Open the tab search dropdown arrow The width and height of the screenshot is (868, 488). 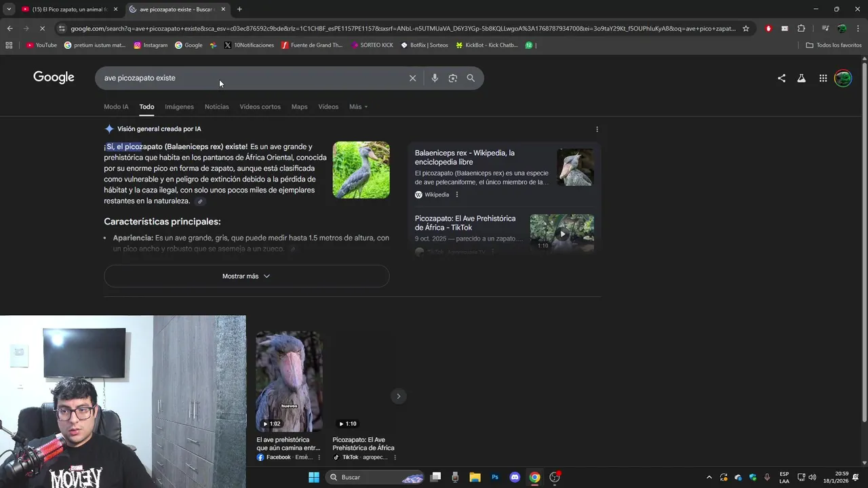coord(8,9)
